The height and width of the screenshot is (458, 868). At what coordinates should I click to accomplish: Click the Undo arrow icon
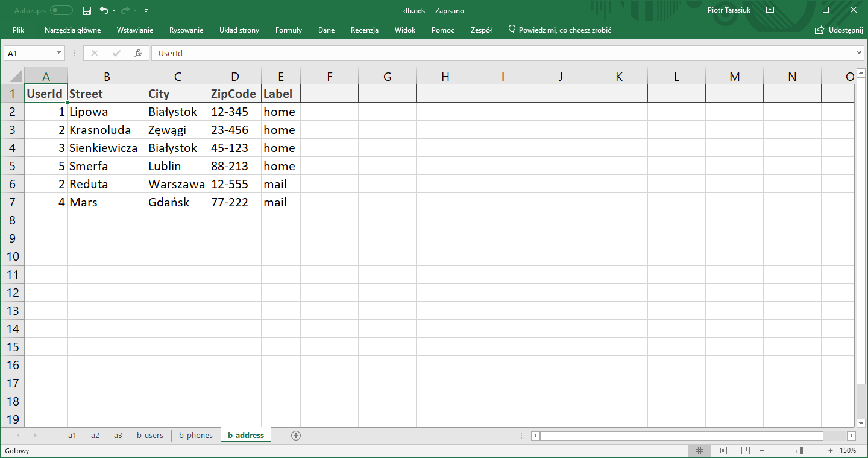pyautogui.click(x=104, y=10)
